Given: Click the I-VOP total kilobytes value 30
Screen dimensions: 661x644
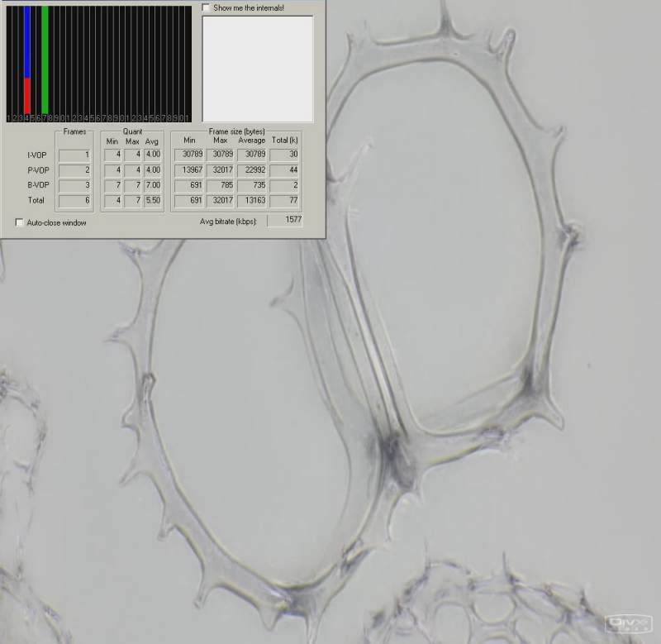Looking at the screenshot, I should tap(284, 155).
